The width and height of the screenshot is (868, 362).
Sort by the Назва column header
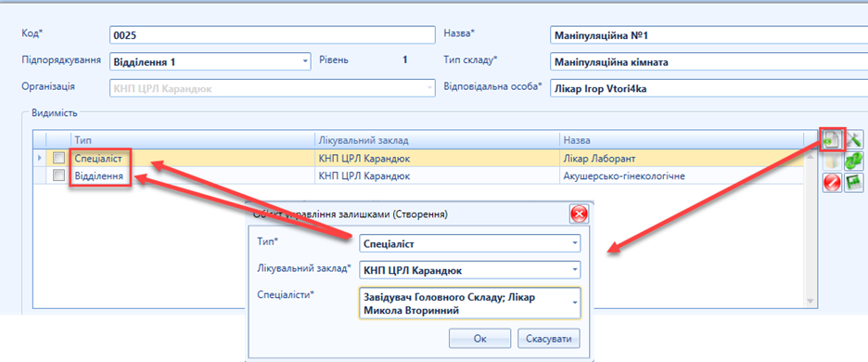681,140
